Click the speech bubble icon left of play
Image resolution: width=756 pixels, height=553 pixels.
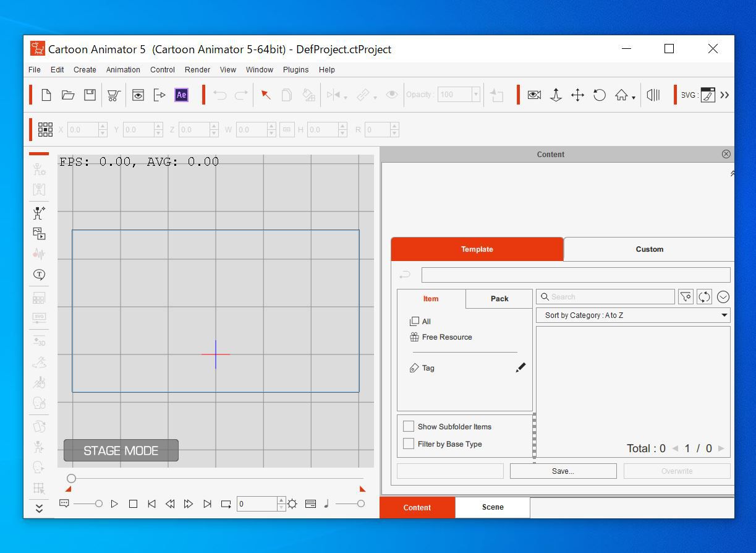pos(64,504)
